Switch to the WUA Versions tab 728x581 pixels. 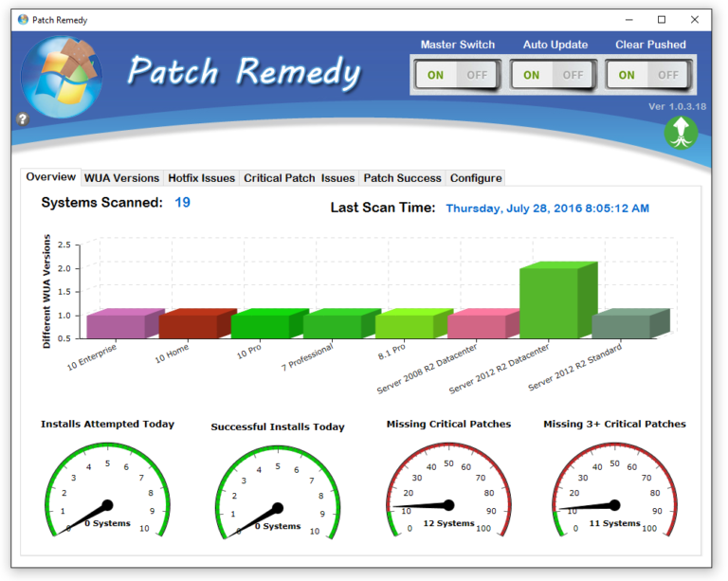tap(121, 178)
